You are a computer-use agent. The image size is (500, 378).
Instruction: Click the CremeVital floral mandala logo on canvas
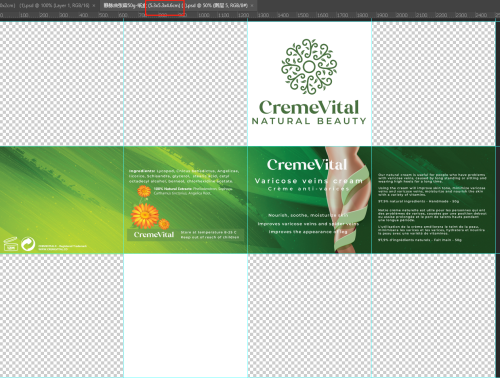(x=309, y=66)
